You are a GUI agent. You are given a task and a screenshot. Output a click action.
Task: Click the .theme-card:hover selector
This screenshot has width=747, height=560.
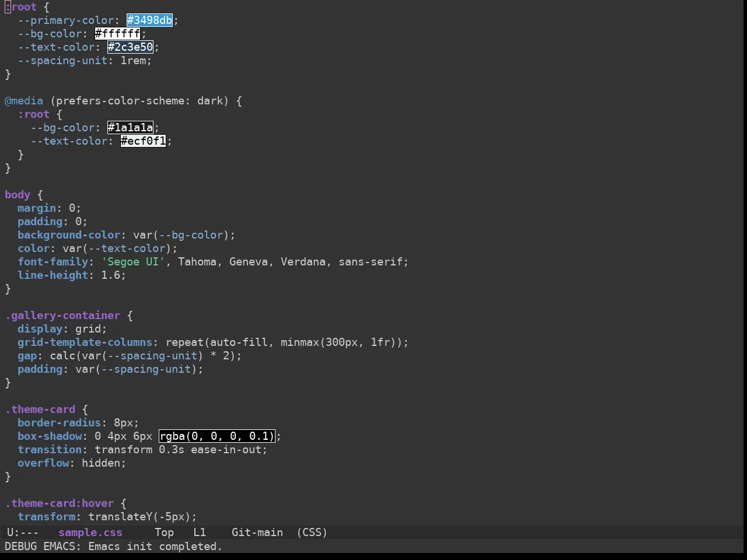click(x=60, y=503)
